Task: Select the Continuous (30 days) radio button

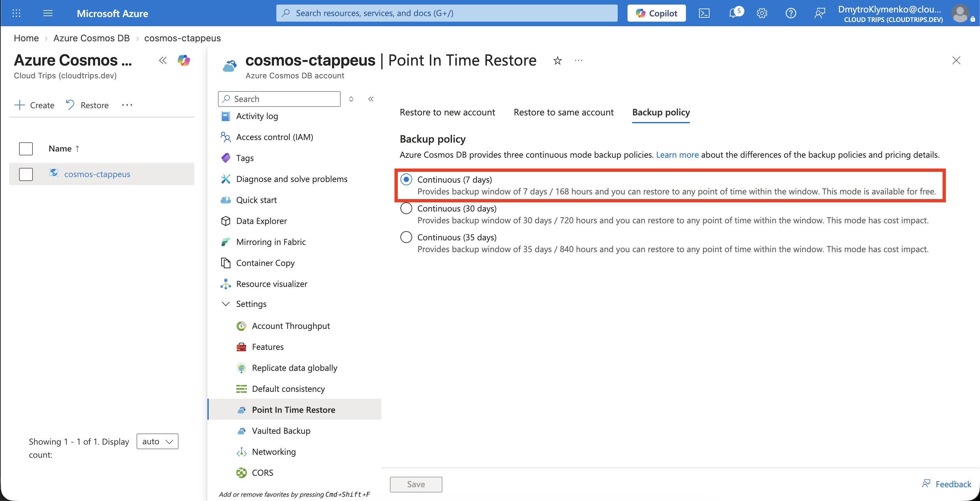Action: tap(406, 208)
